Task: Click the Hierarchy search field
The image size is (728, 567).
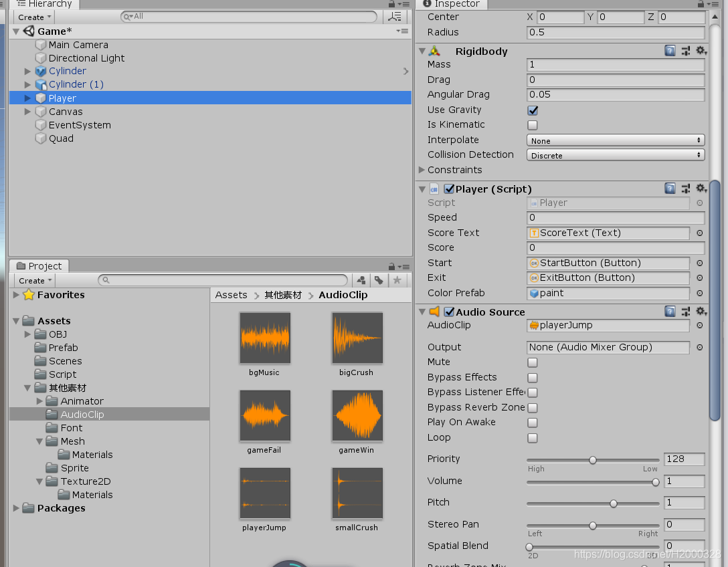Action: point(248,17)
